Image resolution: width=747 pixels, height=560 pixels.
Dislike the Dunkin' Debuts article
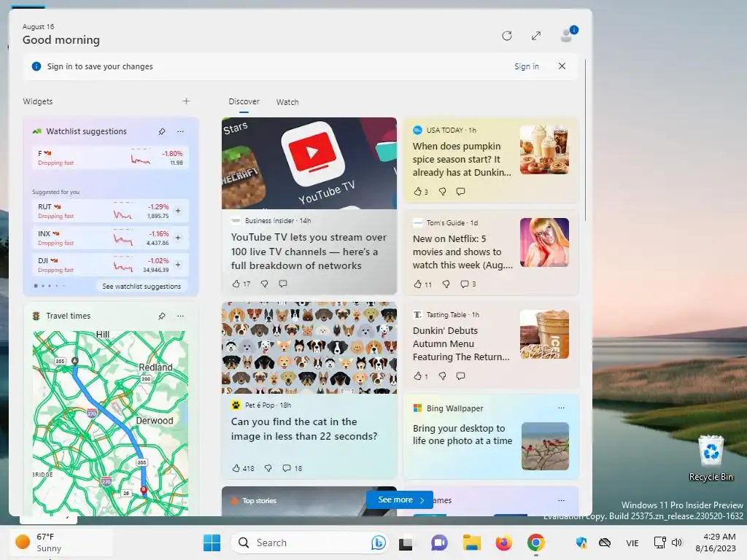(443, 376)
